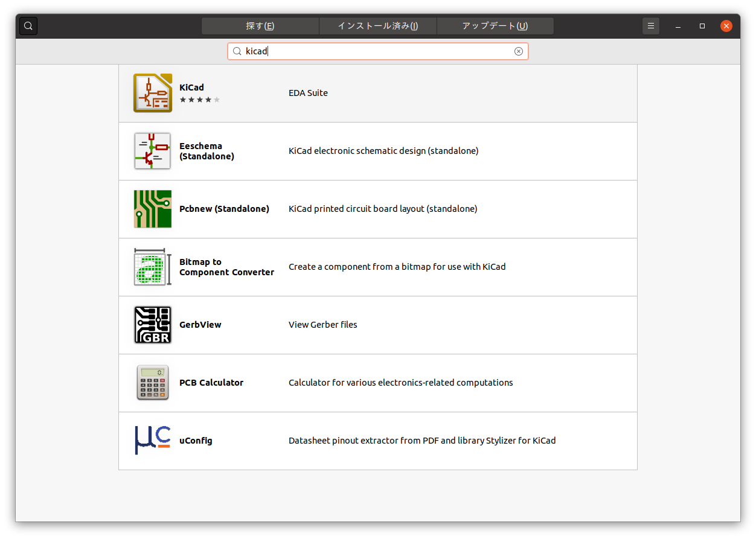Click the Datasheet pinout extractor description
756x539 pixels.
tap(422, 441)
